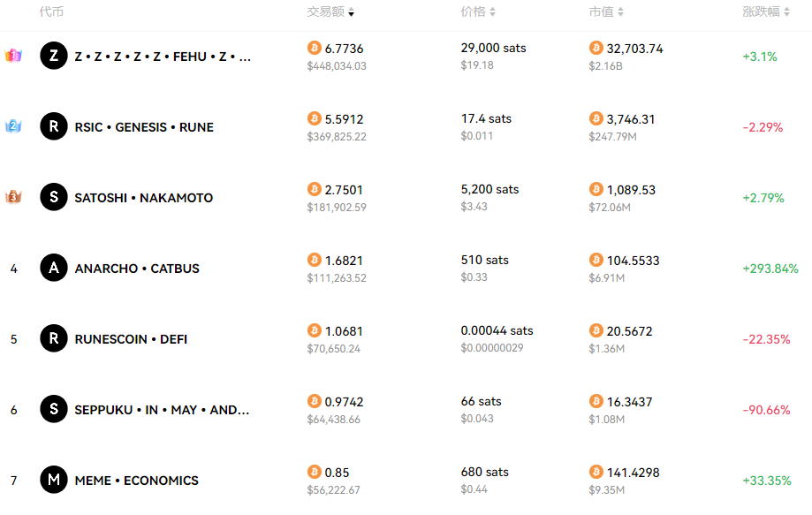Sort by 市值 column arrow
The width and height of the screenshot is (812, 515).
[620, 11]
